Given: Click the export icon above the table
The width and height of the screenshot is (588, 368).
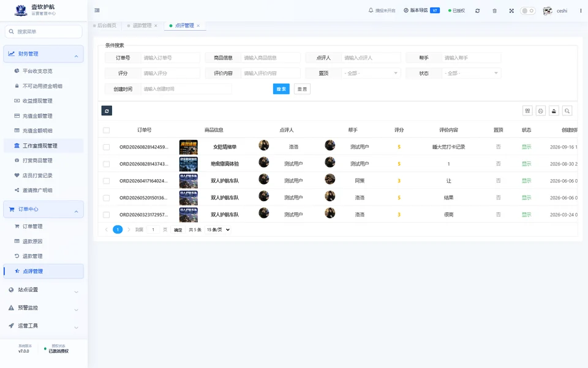Looking at the screenshot, I should pyautogui.click(x=554, y=111).
